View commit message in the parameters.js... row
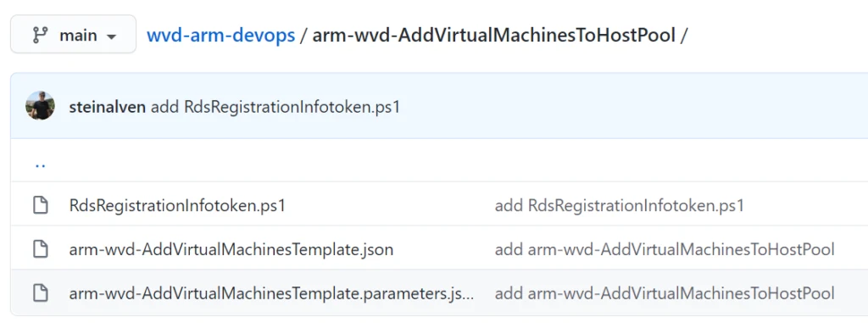The image size is (868, 323). [x=665, y=293]
